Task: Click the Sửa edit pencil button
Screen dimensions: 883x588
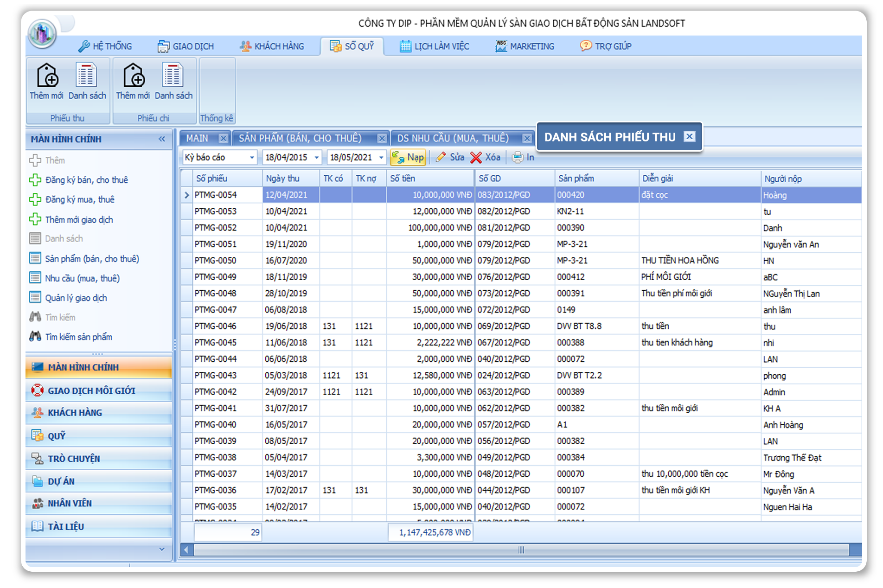Action: tap(450, 158)
